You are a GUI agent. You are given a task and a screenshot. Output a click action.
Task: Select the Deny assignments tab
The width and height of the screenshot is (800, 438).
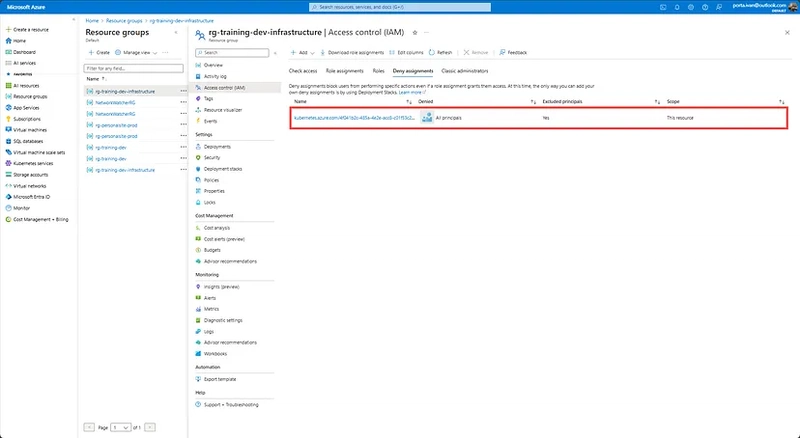pos(413,71)
